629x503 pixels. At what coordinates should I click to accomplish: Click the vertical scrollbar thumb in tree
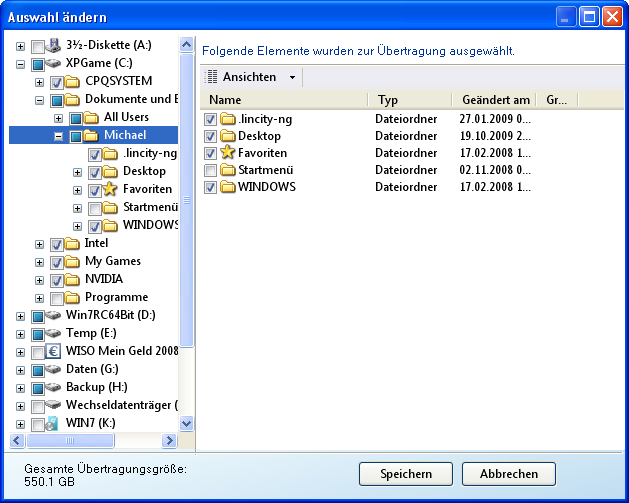pyautogui.click(x=187, y=199)
